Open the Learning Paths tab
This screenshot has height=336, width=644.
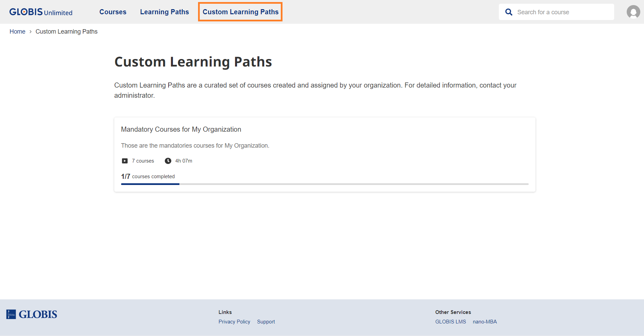coord(164,12)
